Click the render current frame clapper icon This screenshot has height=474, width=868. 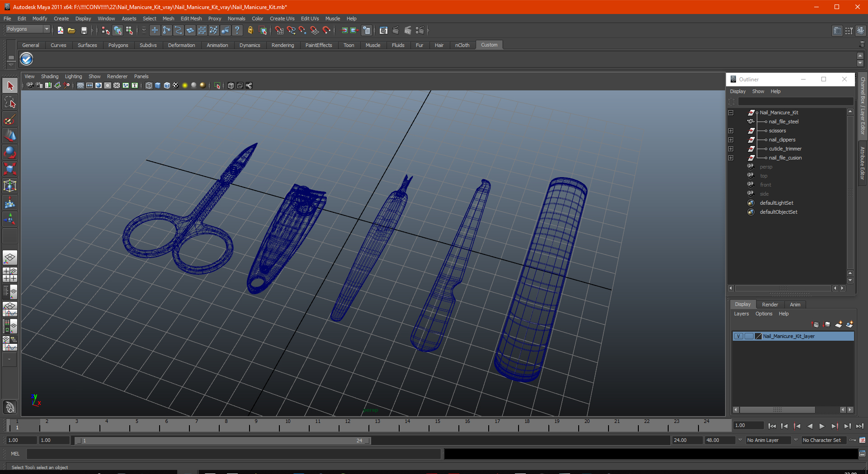[x=396, y=30]
